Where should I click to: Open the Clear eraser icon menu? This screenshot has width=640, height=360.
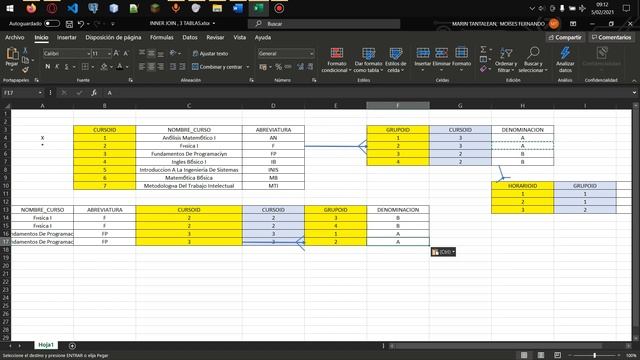pos(483,69)
